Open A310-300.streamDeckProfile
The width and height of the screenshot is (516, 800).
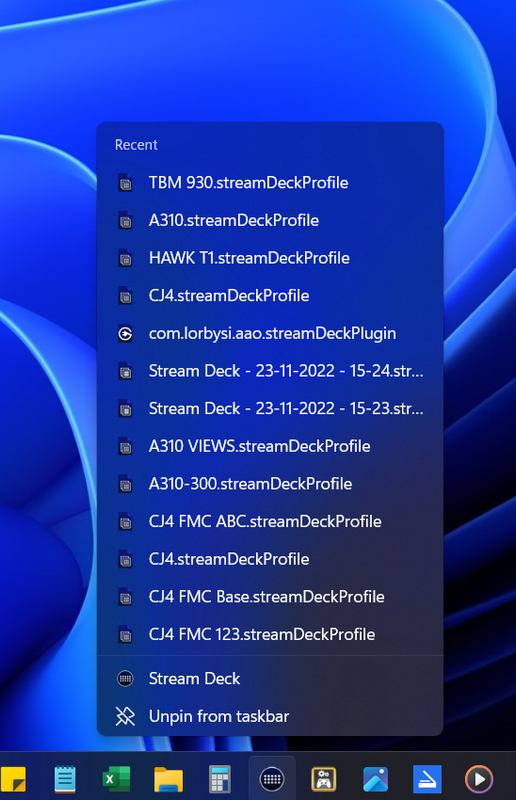click(x=270, y=484)
